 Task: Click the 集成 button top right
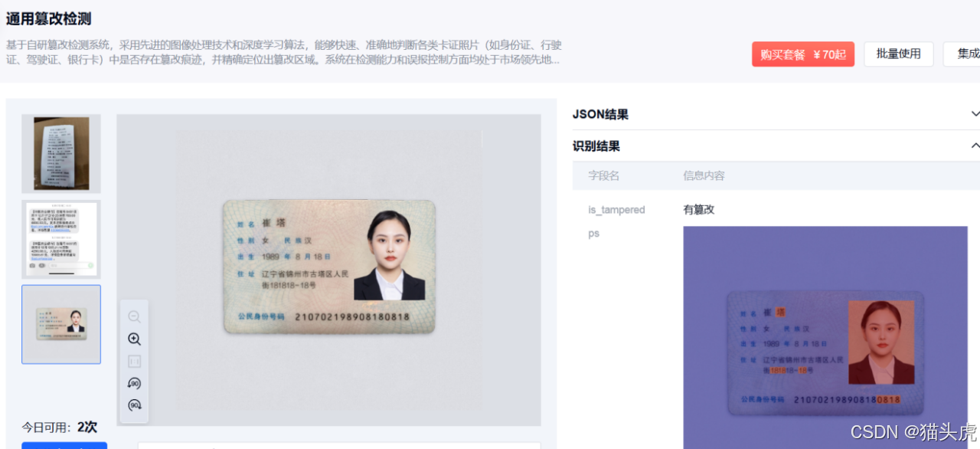966,54
